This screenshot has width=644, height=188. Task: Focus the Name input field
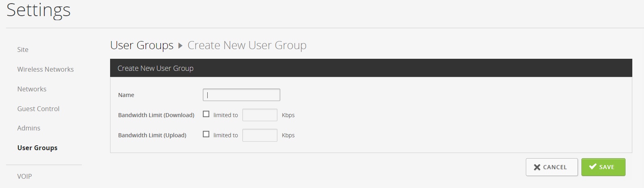241,95
